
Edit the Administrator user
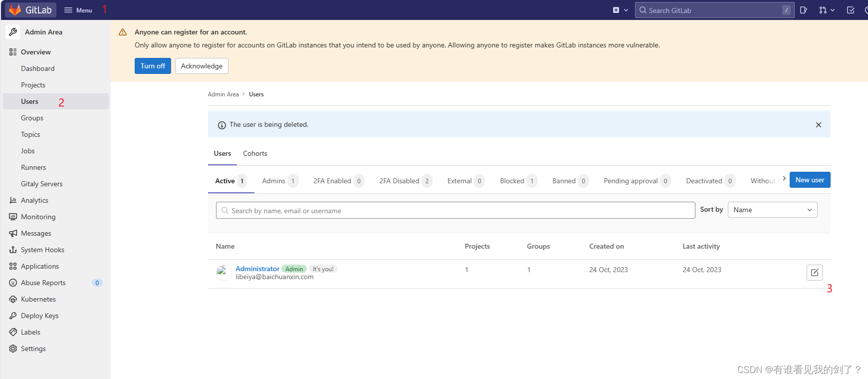click(815, 273)
